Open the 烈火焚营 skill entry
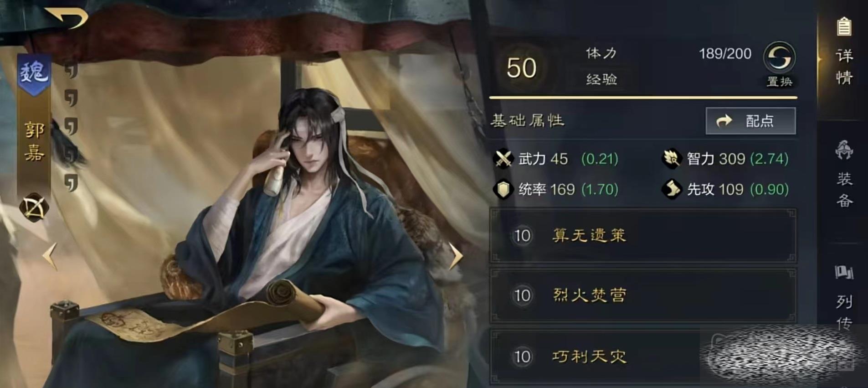Image resolution: width=868 pixels, height=388 pixels. pyautogui.click(x=643, y=295)
